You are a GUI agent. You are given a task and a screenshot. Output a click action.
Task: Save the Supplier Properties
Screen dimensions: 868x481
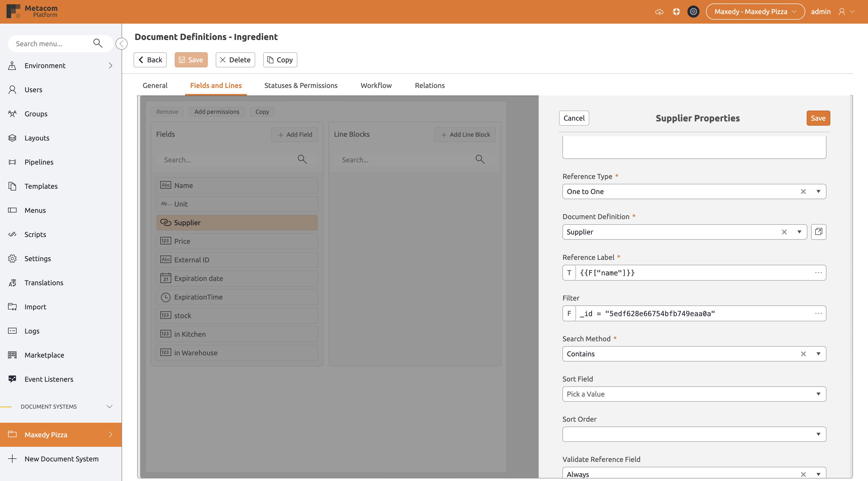[818, 118]
